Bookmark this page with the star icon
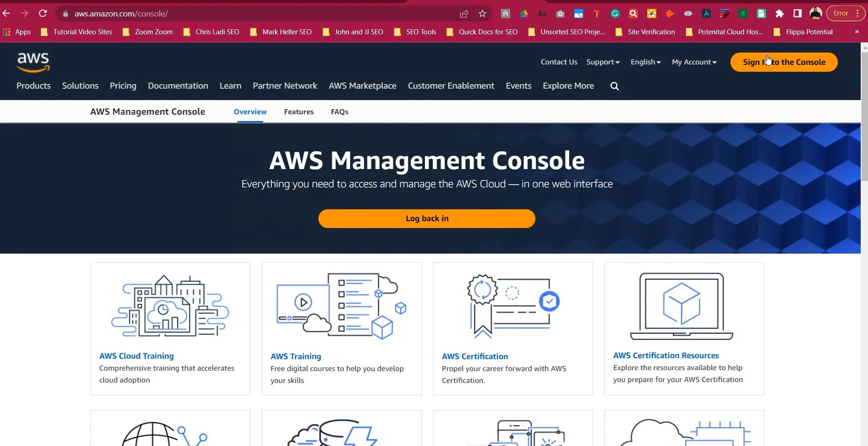Screen dimensions: 868x446 pos(482,14)
